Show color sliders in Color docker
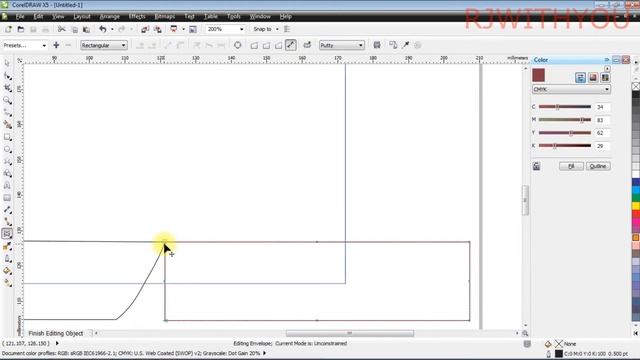 [580, 78]
